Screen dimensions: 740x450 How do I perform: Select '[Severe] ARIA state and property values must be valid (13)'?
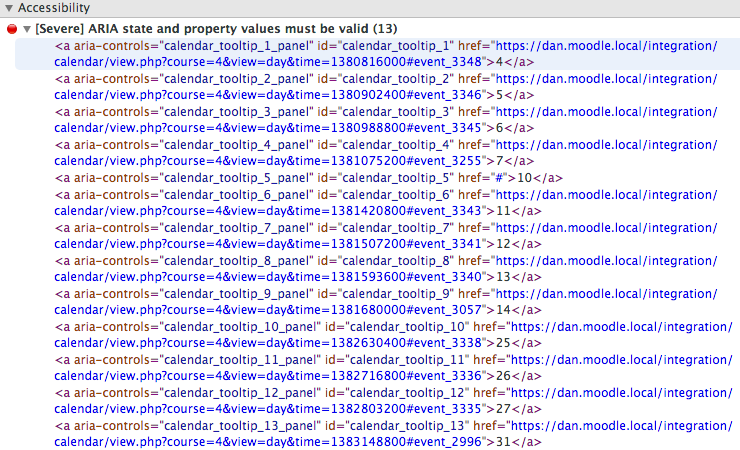[216, 29]
